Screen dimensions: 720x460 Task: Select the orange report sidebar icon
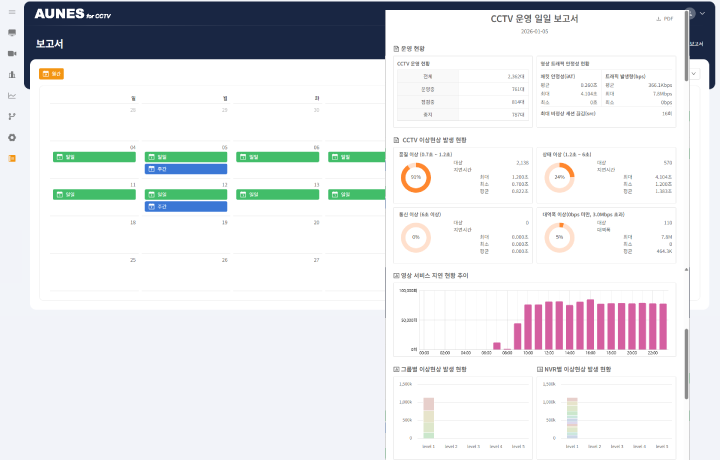click(12, 158)
